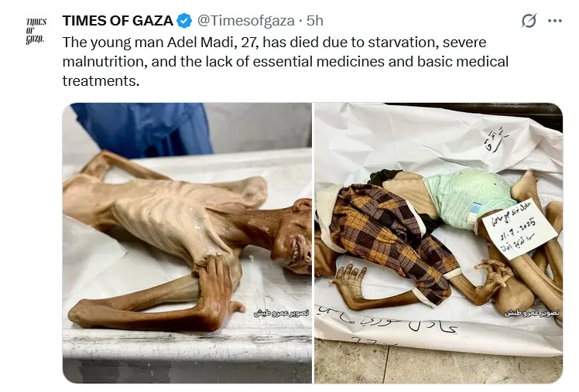
Task: Click the word treatments ending the post
Action: [x=101, y=80]
